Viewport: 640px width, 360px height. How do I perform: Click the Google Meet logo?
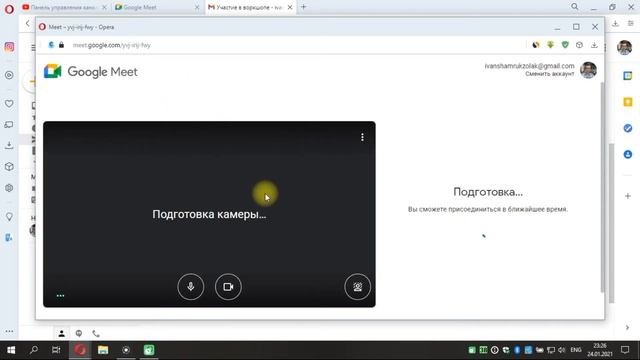pyautogui.click(x=91, y=71)
